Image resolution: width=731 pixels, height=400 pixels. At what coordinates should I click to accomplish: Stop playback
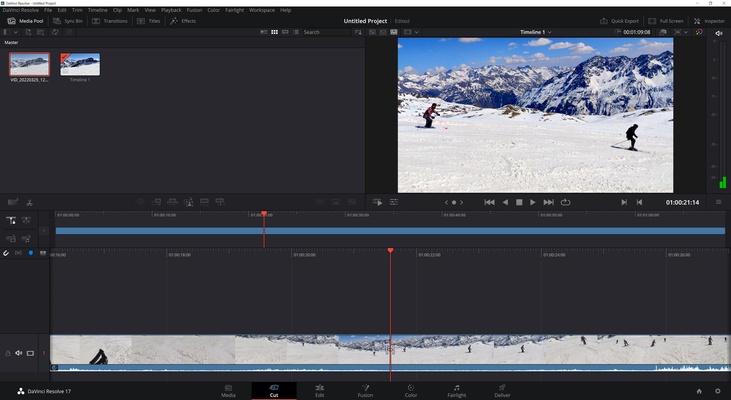coord(519,202)
